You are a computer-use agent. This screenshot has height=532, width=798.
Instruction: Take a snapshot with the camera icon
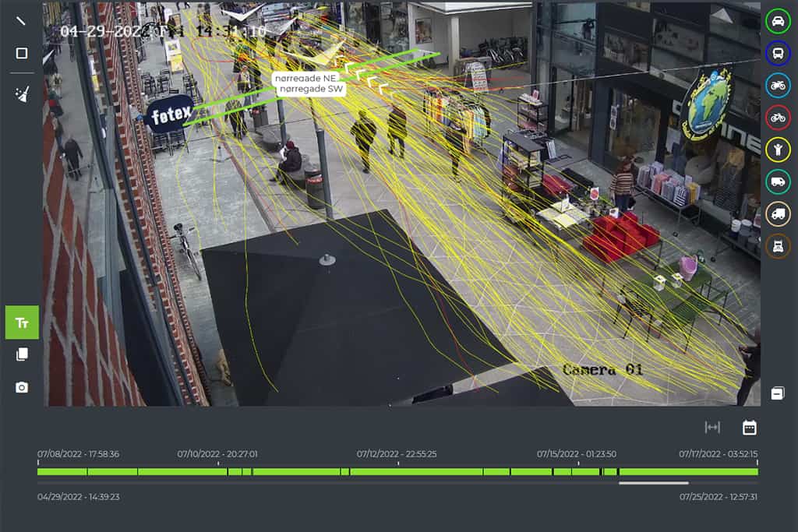(22, 387)
